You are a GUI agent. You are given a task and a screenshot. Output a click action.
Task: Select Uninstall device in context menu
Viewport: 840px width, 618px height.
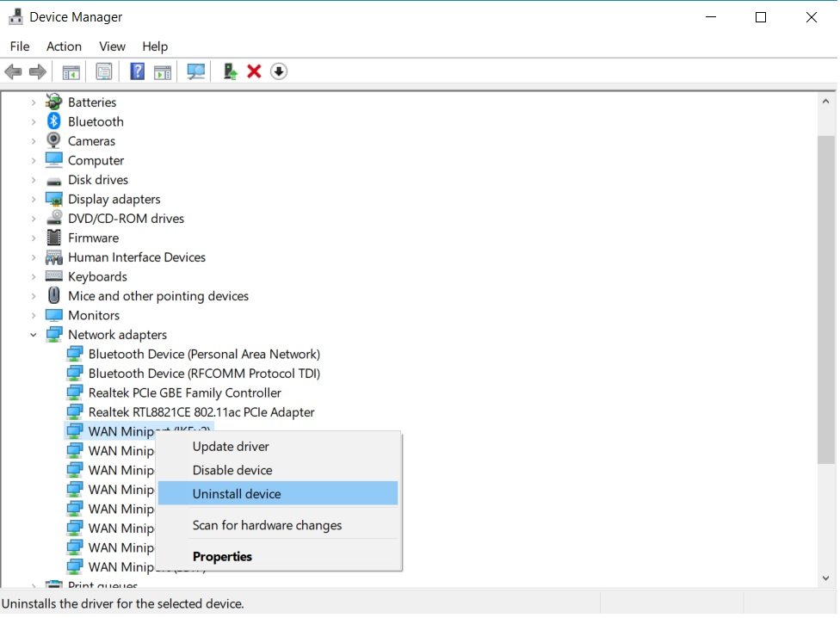(x=277, y=493)
